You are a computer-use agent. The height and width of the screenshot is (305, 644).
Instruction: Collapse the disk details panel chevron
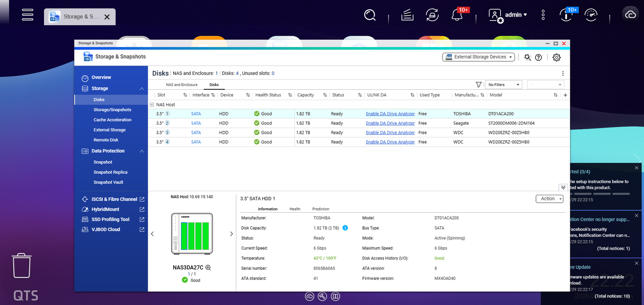point(563,187)
